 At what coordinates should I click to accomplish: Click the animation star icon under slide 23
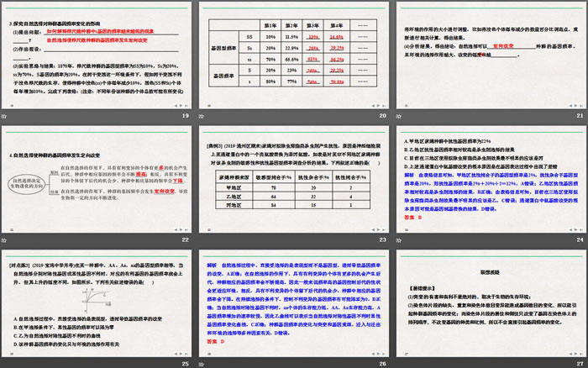pos(201,239)
